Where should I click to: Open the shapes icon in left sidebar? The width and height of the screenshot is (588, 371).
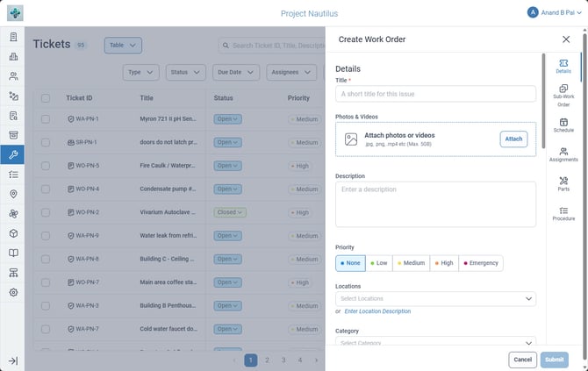click(13, 96)
